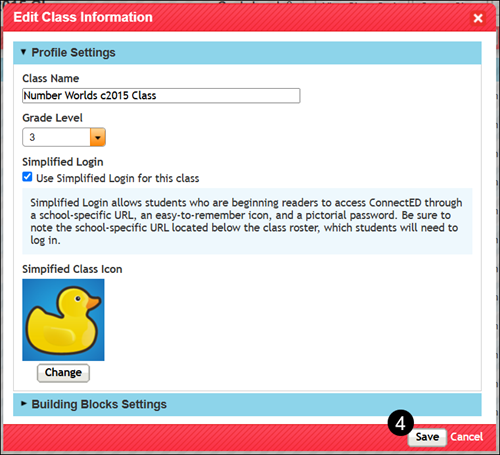
Task: Collapse the Profile Settings triangle arrow
Action: pyautogui.click(x=23, y=52)
